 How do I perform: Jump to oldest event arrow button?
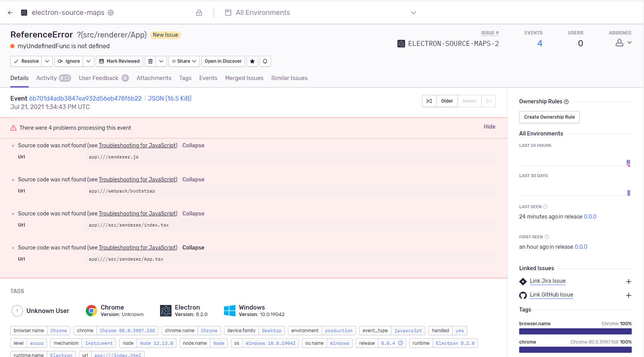tap(429, 101)
